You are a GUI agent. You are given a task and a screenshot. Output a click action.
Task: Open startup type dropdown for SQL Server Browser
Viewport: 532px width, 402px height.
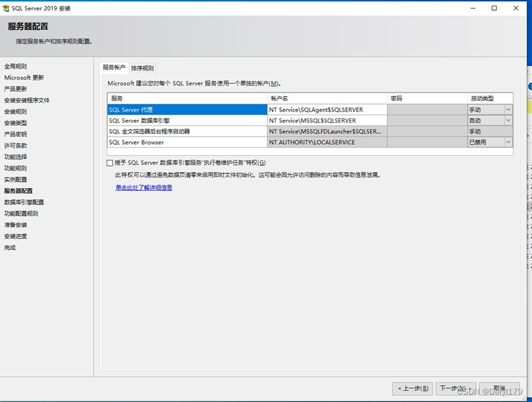click(508, 142)
